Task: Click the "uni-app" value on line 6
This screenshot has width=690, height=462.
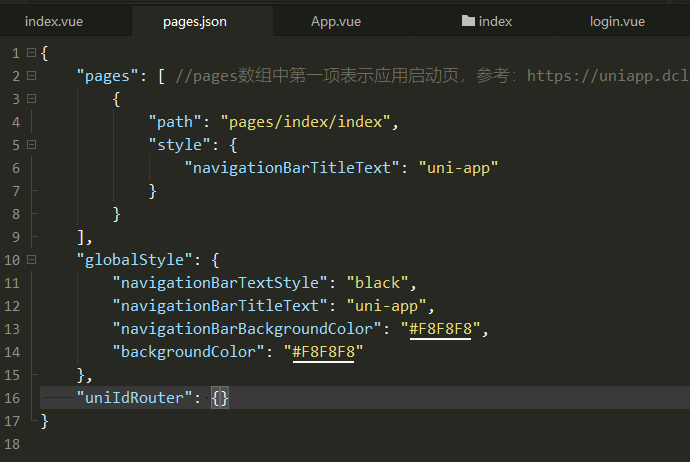Action: [x=458, y=168]
